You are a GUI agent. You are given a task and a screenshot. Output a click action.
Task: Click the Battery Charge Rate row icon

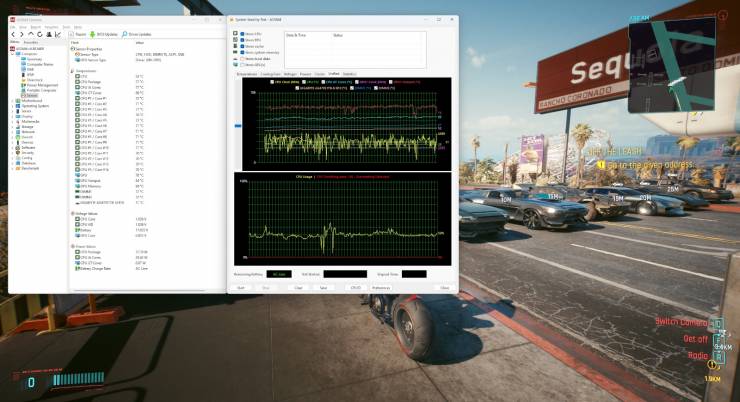coord(77,268)
